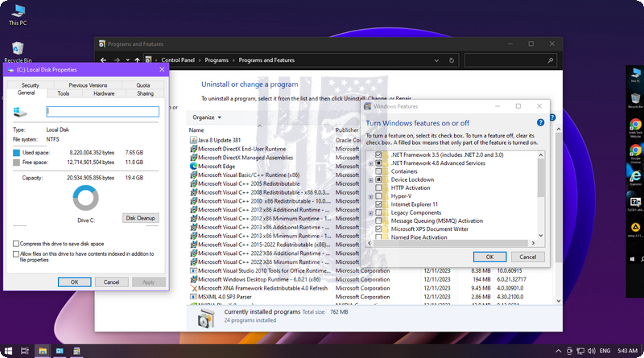Click the blue Used space color swatch

tap(16, 153)
